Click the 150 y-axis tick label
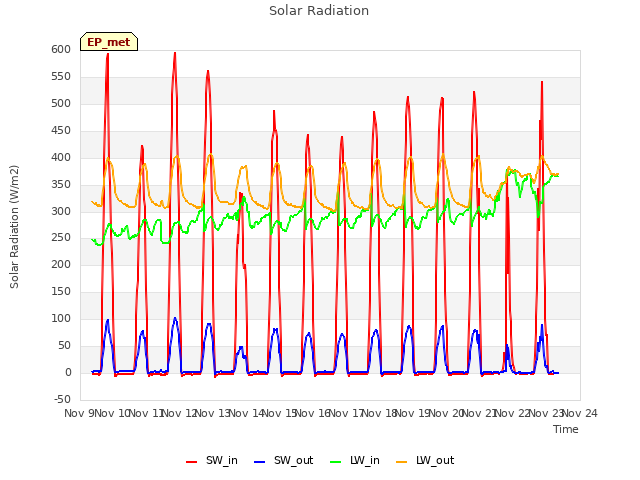This screenshot has height=480, width=640. point(61,291)
